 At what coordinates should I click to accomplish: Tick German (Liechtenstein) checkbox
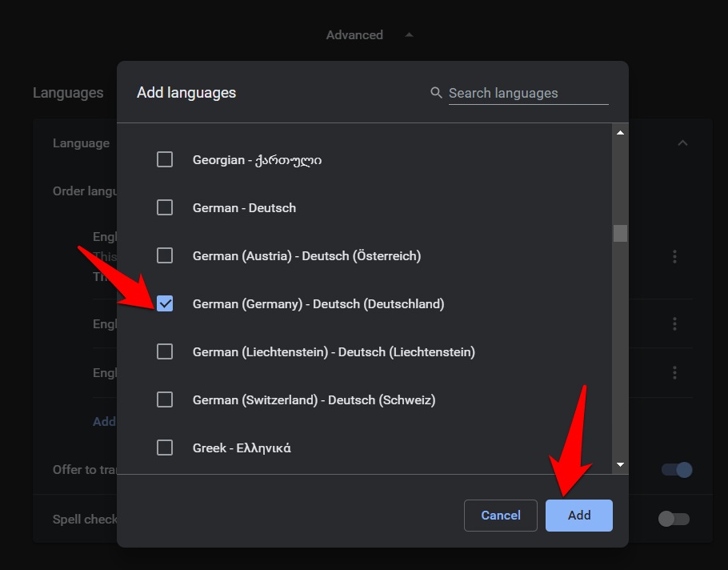click(x=165, y=351)
